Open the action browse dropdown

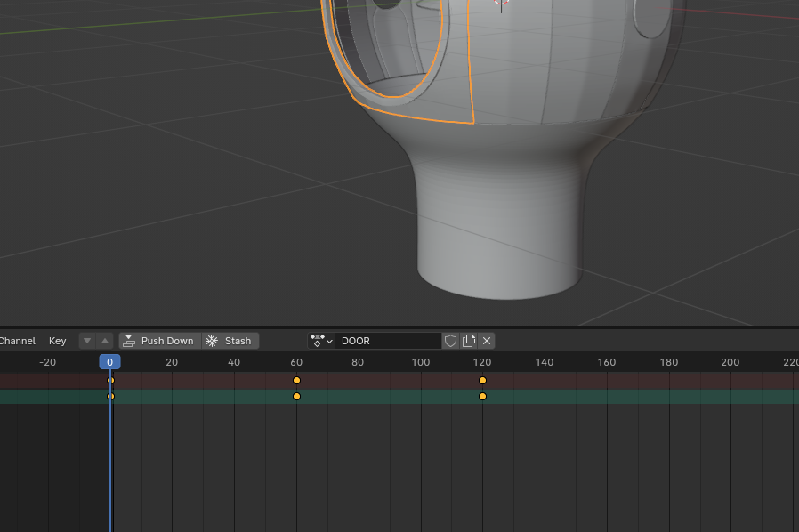point(320,341)
